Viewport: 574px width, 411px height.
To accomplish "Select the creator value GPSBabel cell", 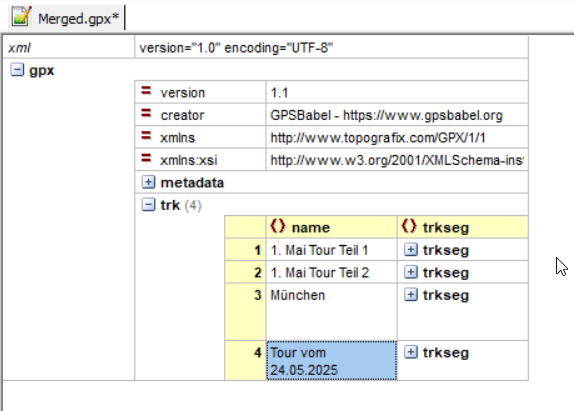I will 397,115.
